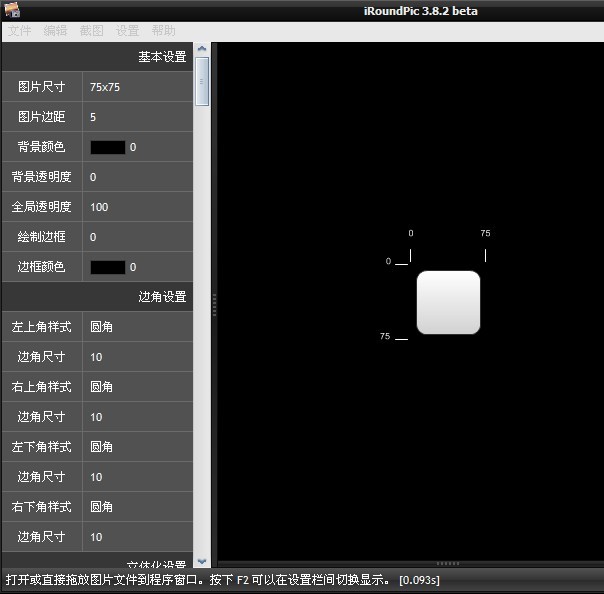This screenshot has height=594, width=604.
Task: Open the 编辑 menu
Action: pos(55,31)
